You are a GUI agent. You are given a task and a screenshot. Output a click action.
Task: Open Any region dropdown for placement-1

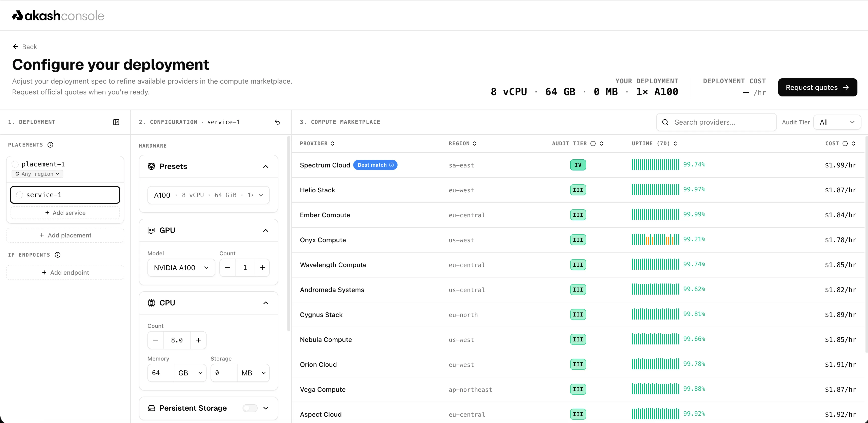[37, 174]
